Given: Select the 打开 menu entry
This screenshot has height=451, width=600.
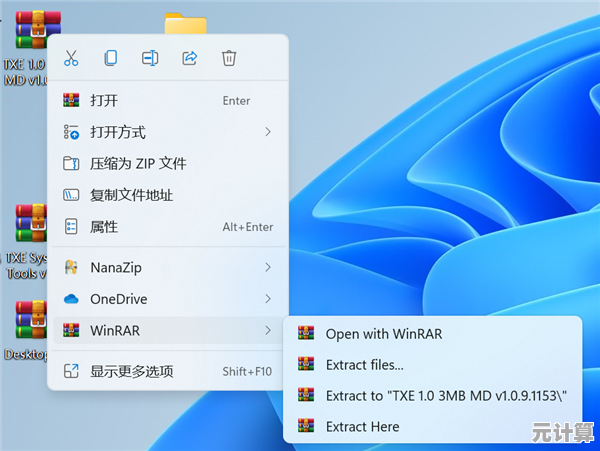Looking at the screenshot, I should coord(104,100).
